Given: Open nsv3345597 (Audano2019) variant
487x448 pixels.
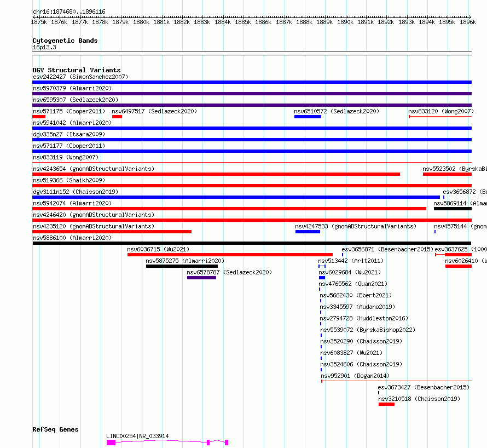Looking at the screenshot, I should coord(357,307).
